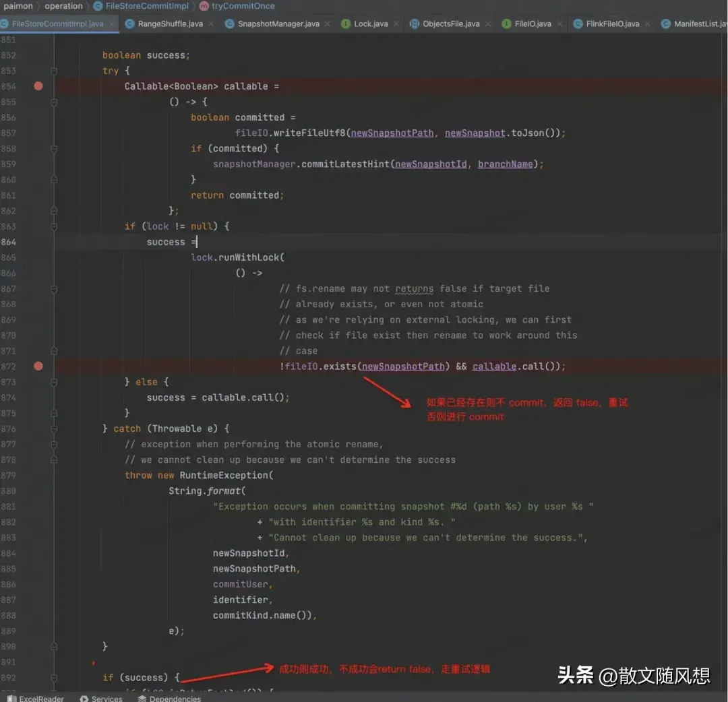Click runWithLock call on line 865
The image size is (728, 702).
[x=248, y=257]
